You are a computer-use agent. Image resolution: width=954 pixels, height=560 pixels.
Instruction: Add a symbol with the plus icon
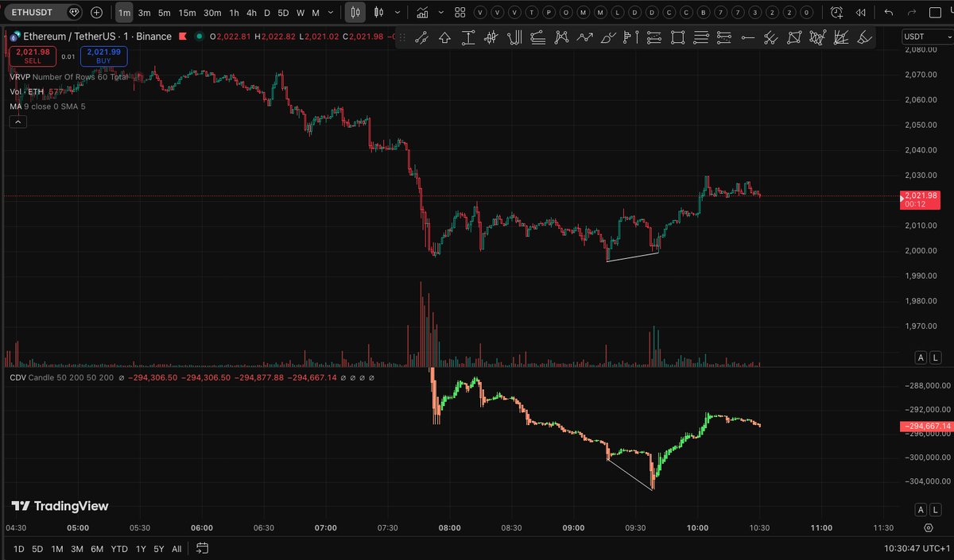click(x=96, y=13)
